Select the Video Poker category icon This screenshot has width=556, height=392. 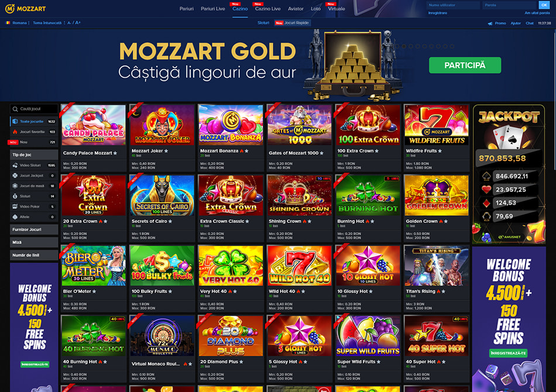coord(15,207)
